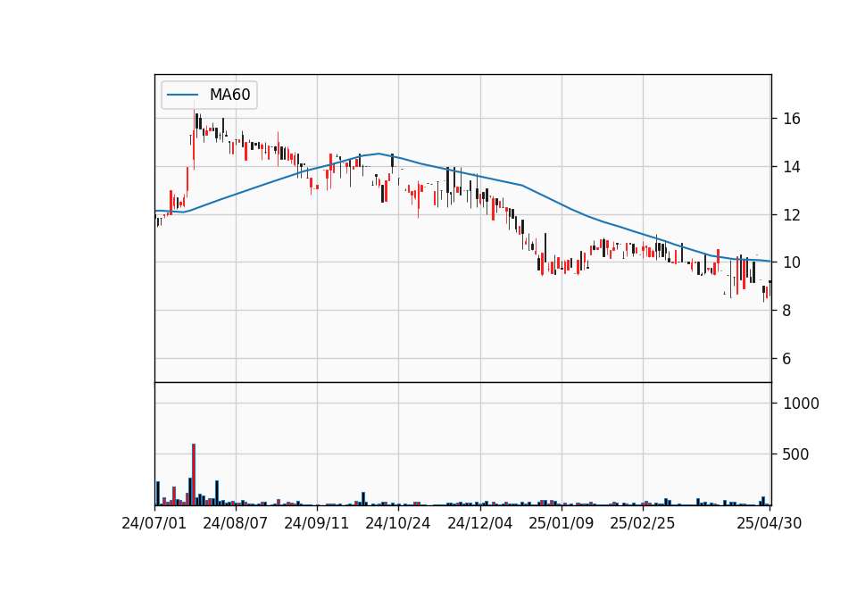Click the 24/12/04 date label

click(x=480, y=523)
